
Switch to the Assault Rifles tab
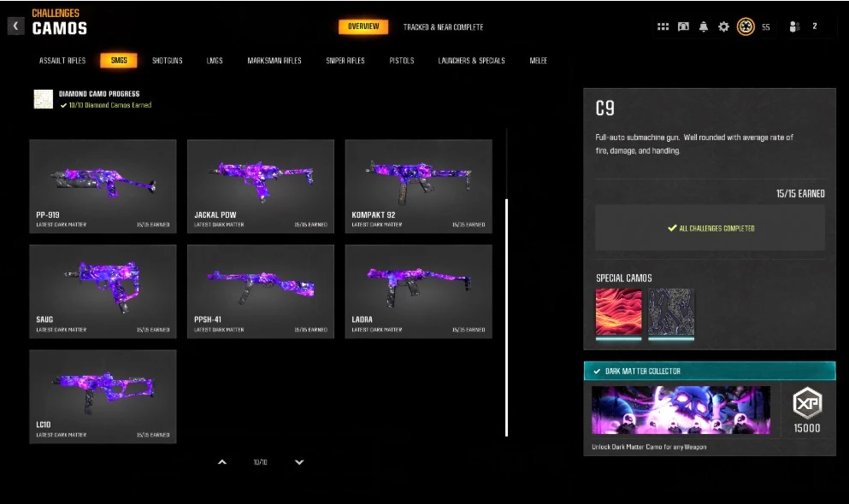click(x=62, y=61)
